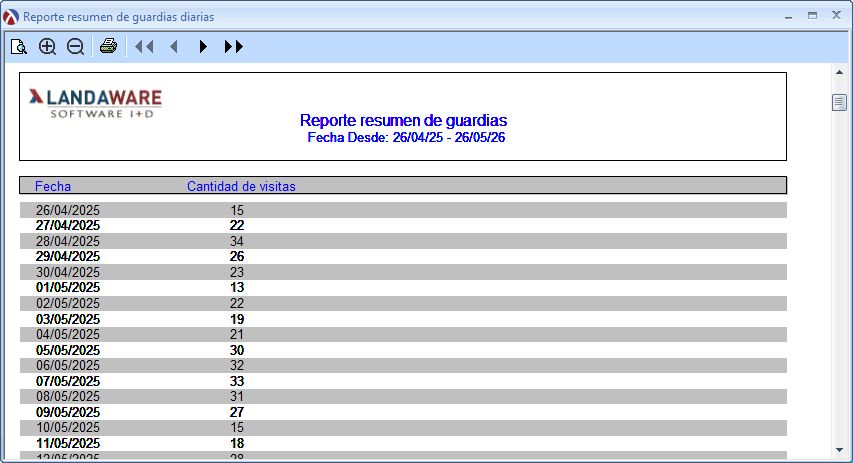Click visit count 31 for 08/05/2025

237,396
